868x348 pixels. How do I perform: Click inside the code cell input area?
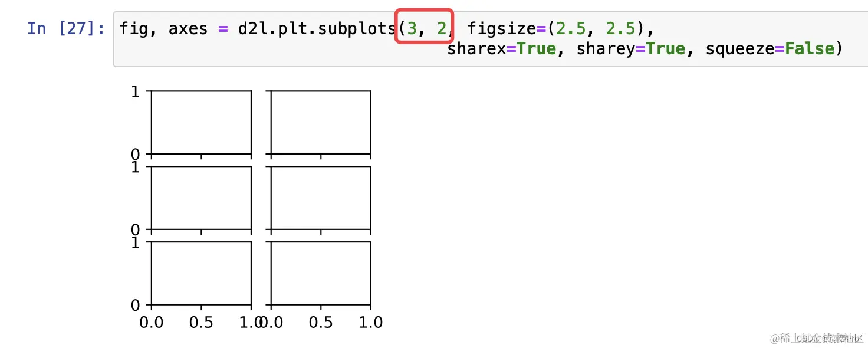pos(491,39)
